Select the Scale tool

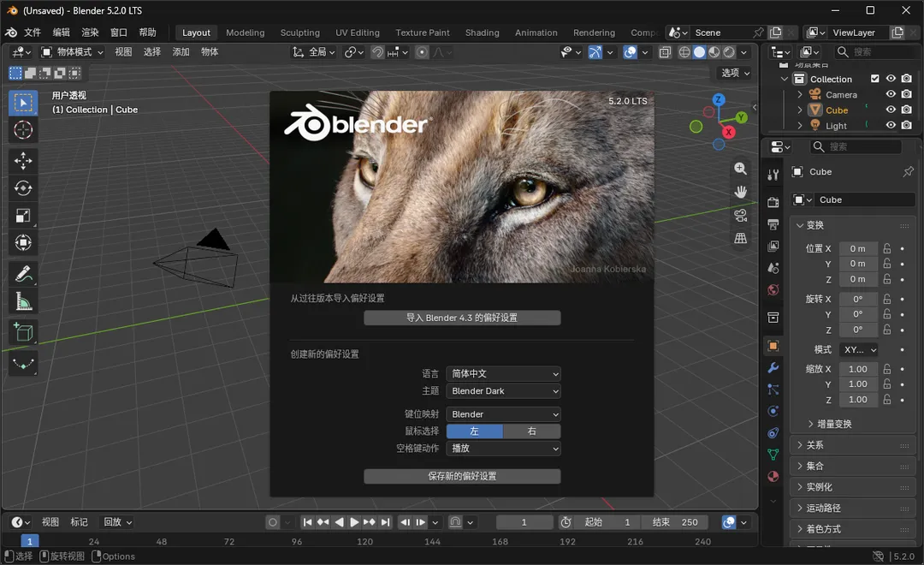[23, 215]
